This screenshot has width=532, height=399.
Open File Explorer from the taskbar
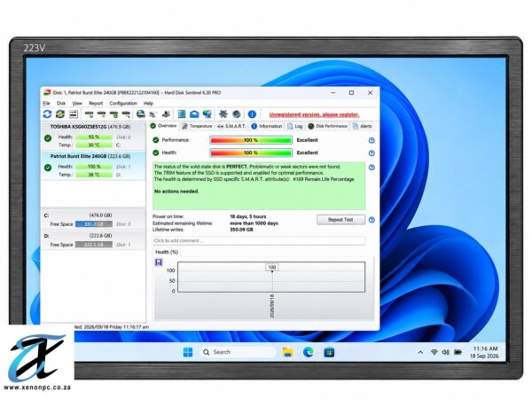287,352
